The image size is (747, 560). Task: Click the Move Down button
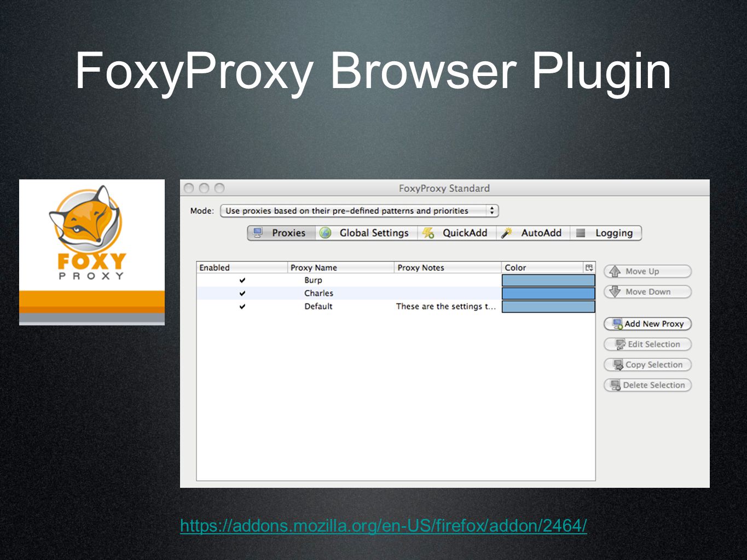pos(648,291)
